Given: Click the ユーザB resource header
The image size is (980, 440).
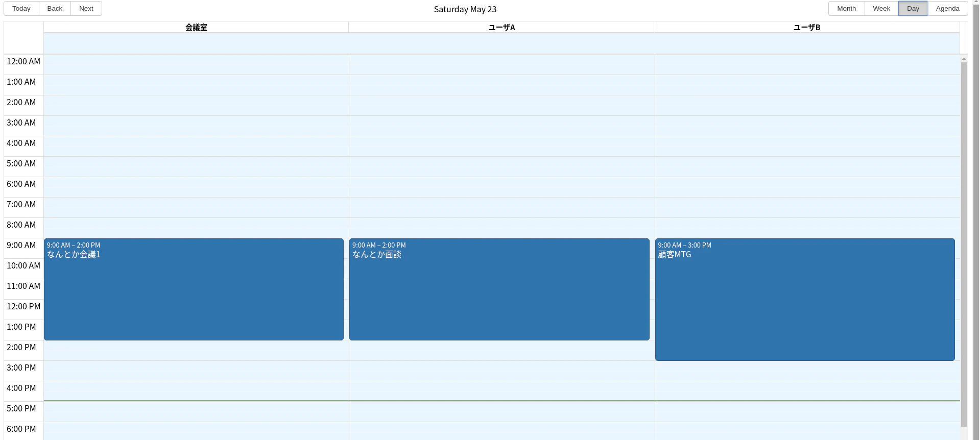Looking at the screenshot, I should pyautogui.click(x=807, y=28).
